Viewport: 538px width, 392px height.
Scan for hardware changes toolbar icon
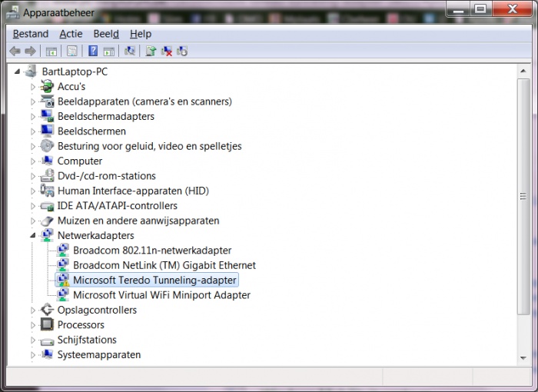[x=130, y=51]
